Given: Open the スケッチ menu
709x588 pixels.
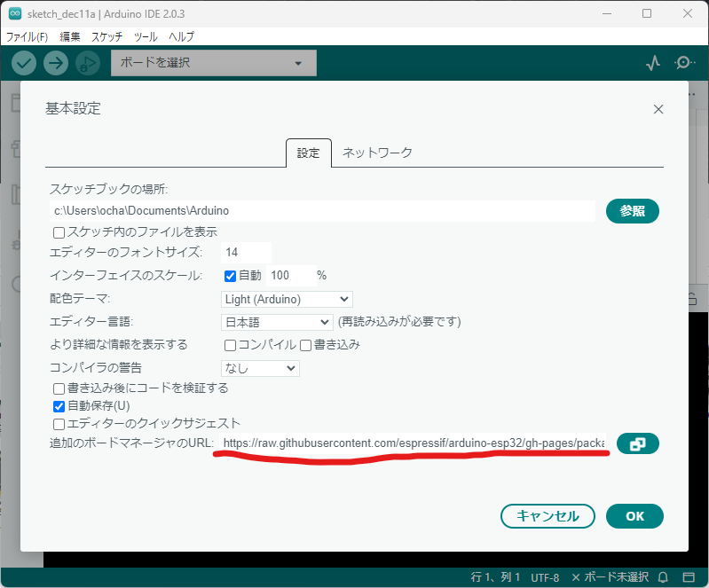Looking at the screenshot, I should (106, 36).
